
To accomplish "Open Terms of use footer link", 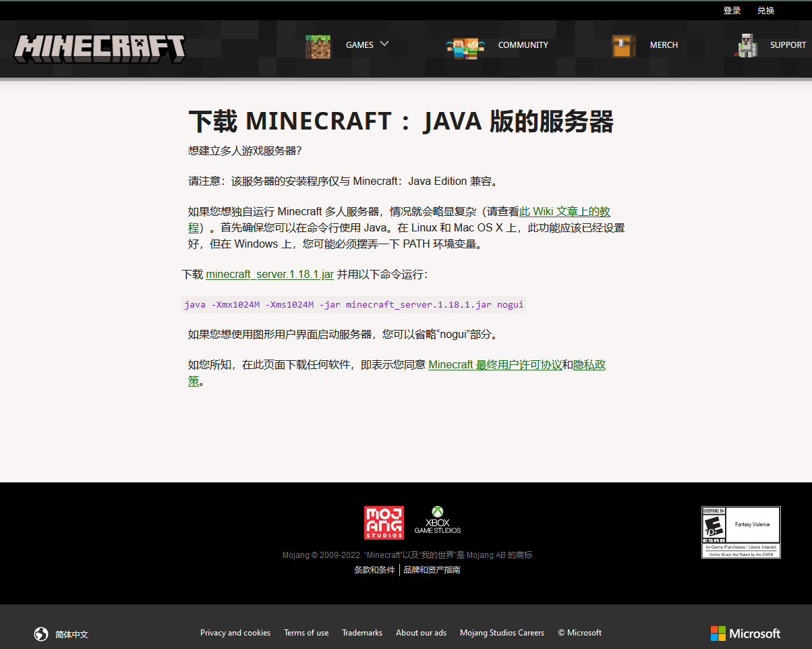I will click(306, 633).
